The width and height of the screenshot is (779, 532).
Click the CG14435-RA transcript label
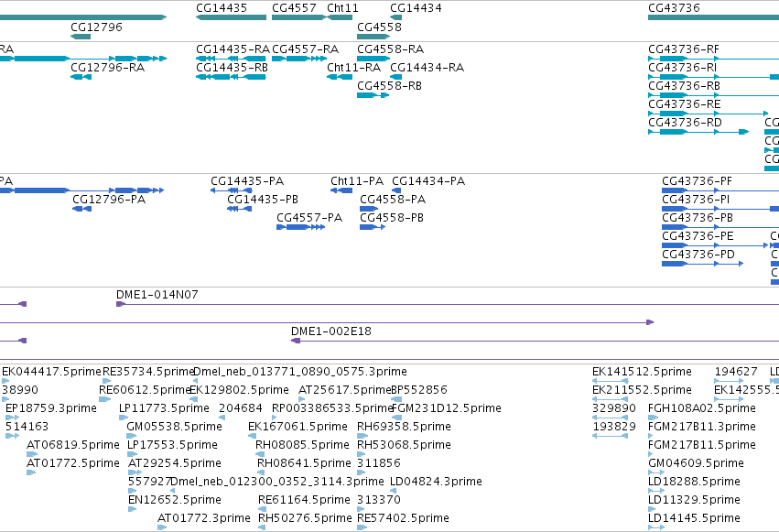point(233,49)
